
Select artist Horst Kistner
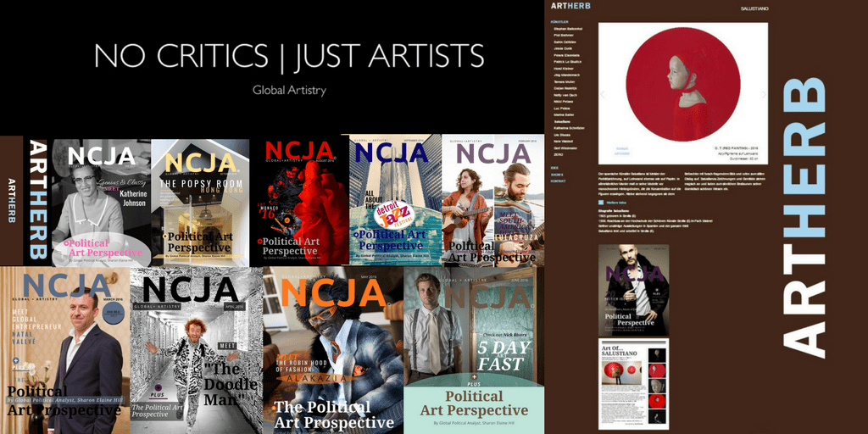point(564,69)
